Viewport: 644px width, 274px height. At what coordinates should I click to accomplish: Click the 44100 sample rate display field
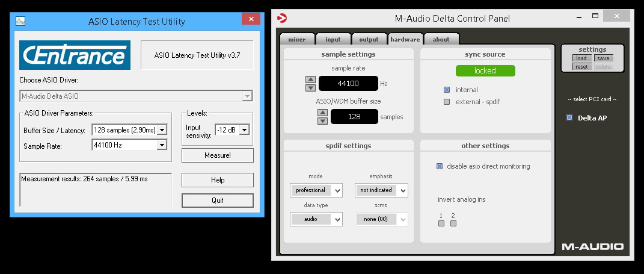tap(348, 84)
